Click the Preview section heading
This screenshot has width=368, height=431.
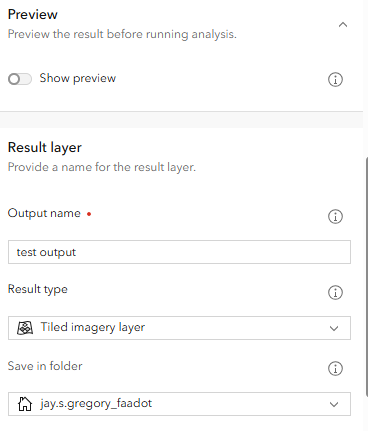tap(33, 14)
